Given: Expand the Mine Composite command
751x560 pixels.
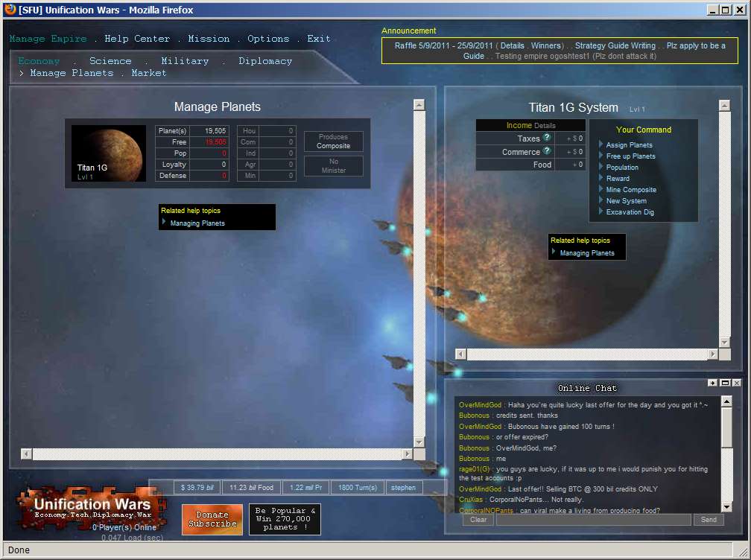Looking at the screenshot, I should 630,190.
